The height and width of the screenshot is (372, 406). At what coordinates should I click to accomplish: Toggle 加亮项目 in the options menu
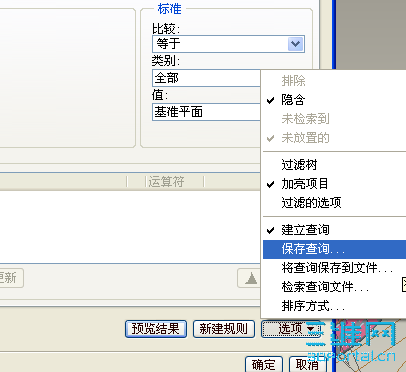tap(334, 184)
